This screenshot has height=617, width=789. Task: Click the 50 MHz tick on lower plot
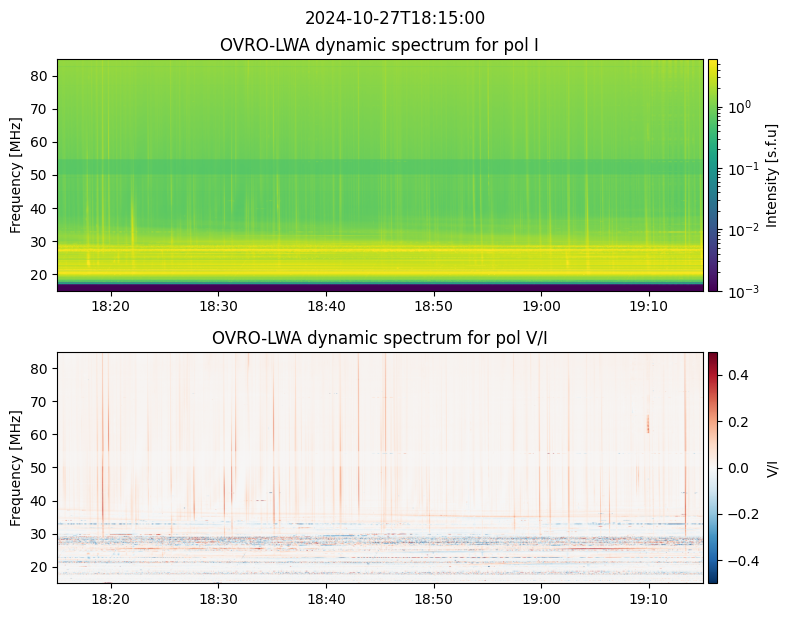(39, 468)
